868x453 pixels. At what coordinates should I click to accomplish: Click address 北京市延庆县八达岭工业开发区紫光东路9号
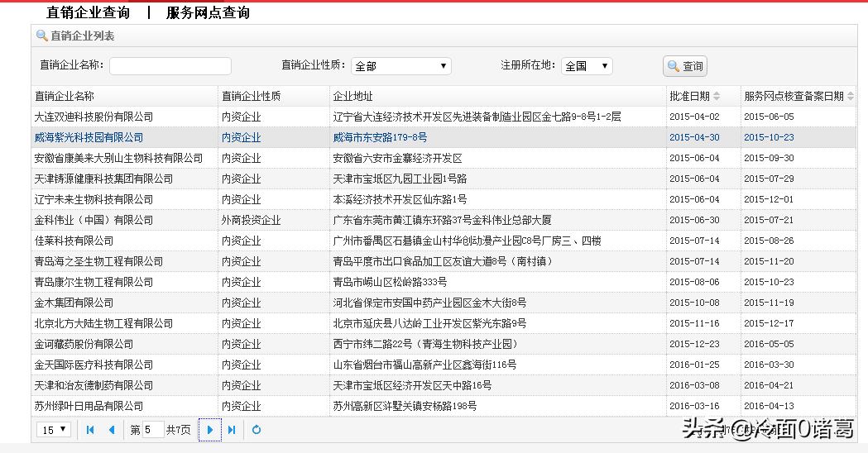click(x=429, y=323)
